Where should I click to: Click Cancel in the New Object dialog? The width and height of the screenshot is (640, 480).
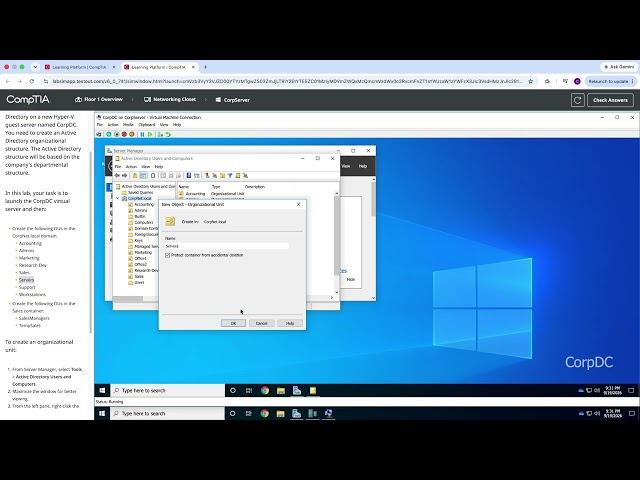coord(261,323)
